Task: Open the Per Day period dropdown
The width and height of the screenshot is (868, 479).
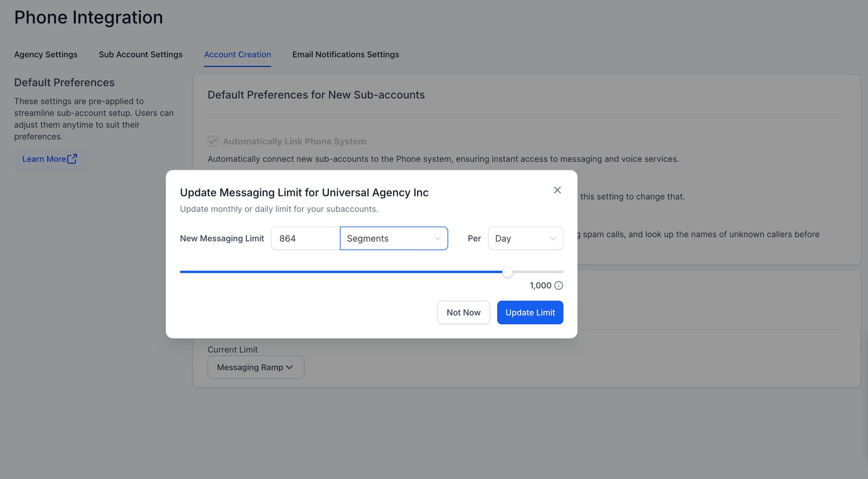Action: point(526,238)
